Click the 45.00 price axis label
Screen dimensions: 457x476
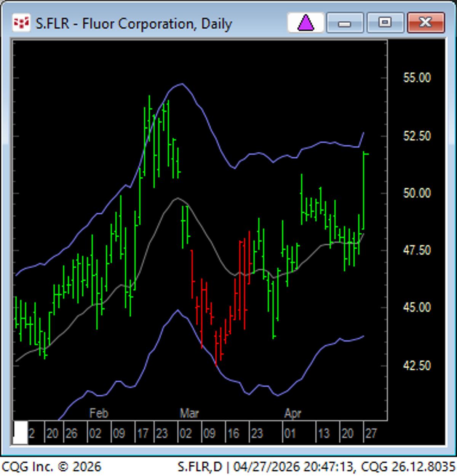(x=417, y=307)
